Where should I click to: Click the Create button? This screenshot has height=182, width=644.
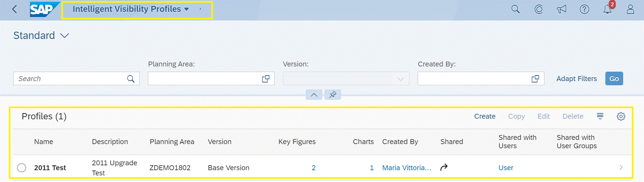[484, 116]
